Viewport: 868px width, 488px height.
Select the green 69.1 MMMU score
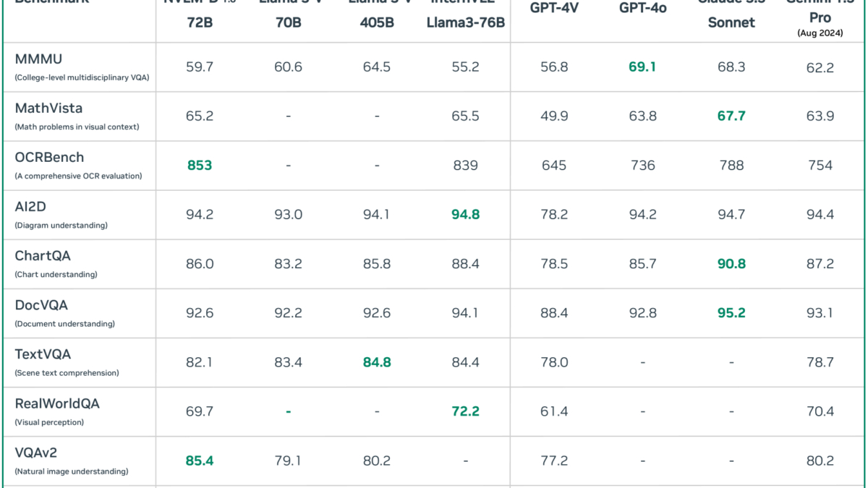(x=642, y=67)
